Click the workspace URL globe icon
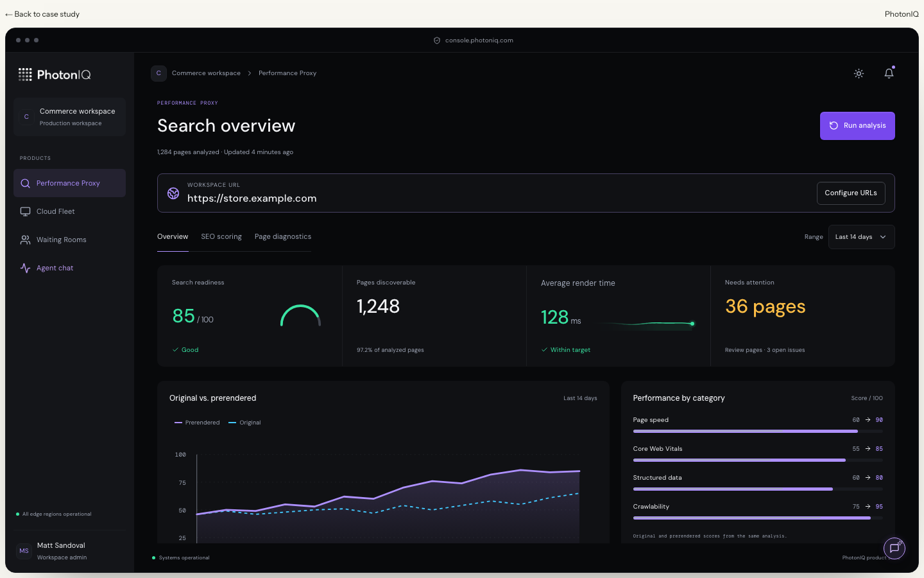This screenshot has width=924, height=578. 173,193
